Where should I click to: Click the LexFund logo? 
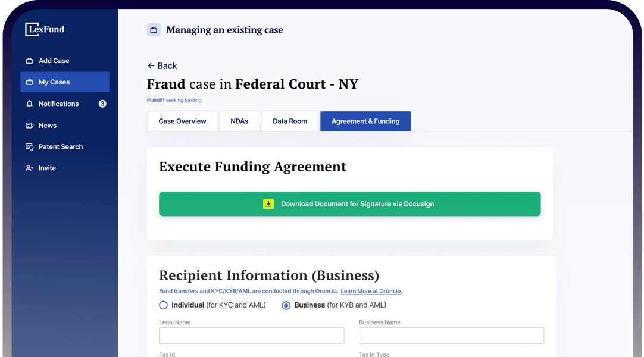point(45,29)
